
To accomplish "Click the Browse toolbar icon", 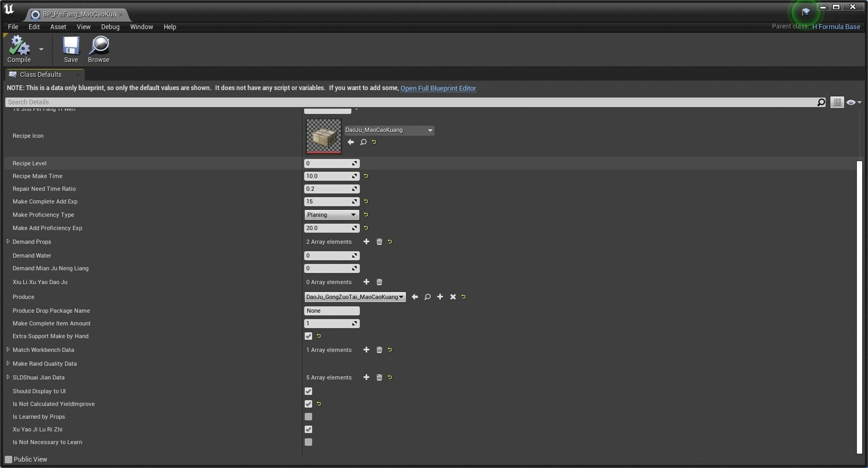I will (x=99, y=46).
